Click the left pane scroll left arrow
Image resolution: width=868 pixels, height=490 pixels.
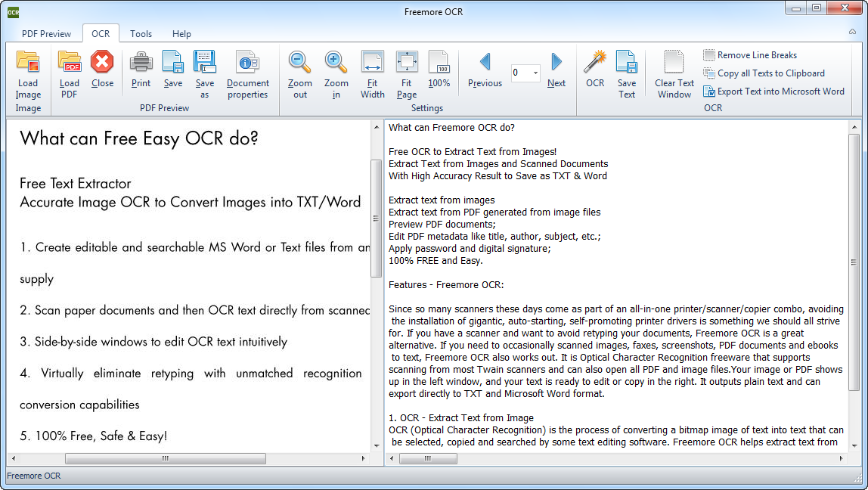click(14, 458)
